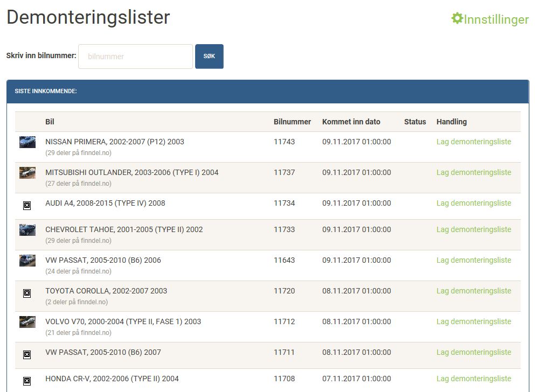Viewport: 552px width, 392px height.
Task: Lag demonteringsliste for VW Passat 11711
Action: point(473,352)
